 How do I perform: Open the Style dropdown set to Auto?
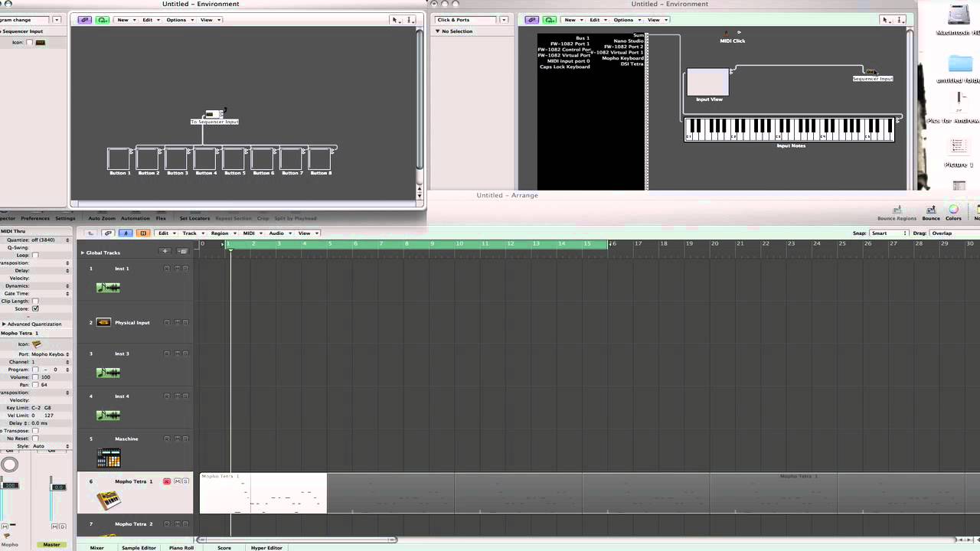tap(51, 446)
